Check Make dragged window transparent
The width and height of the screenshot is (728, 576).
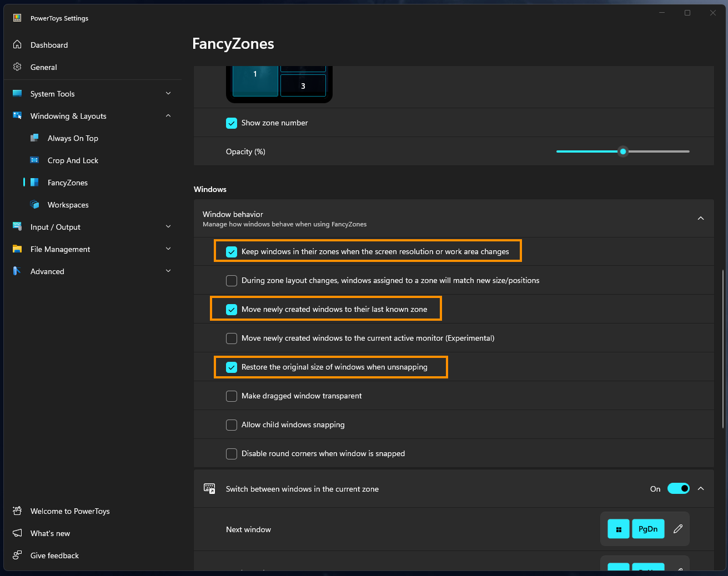pos(232,396)
